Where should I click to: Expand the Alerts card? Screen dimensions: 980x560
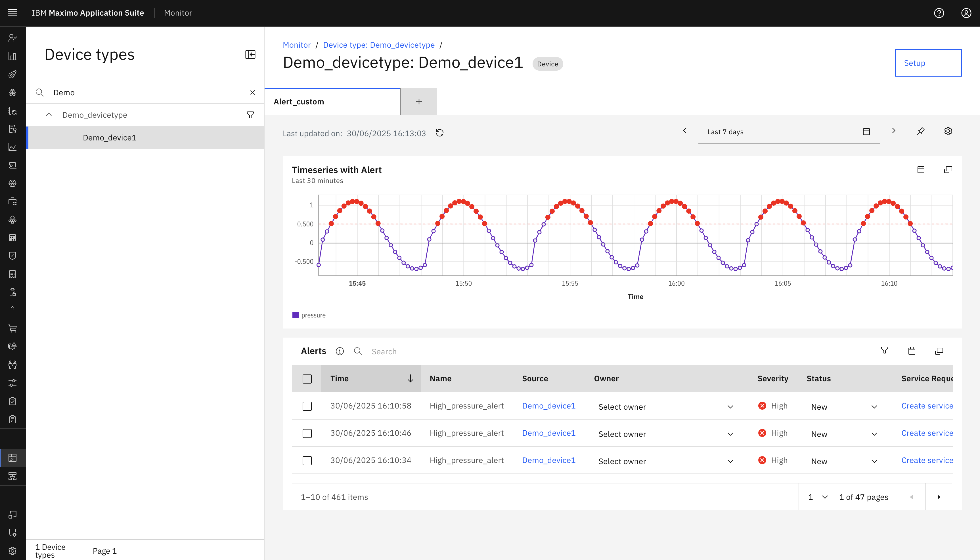pos(939,351)
